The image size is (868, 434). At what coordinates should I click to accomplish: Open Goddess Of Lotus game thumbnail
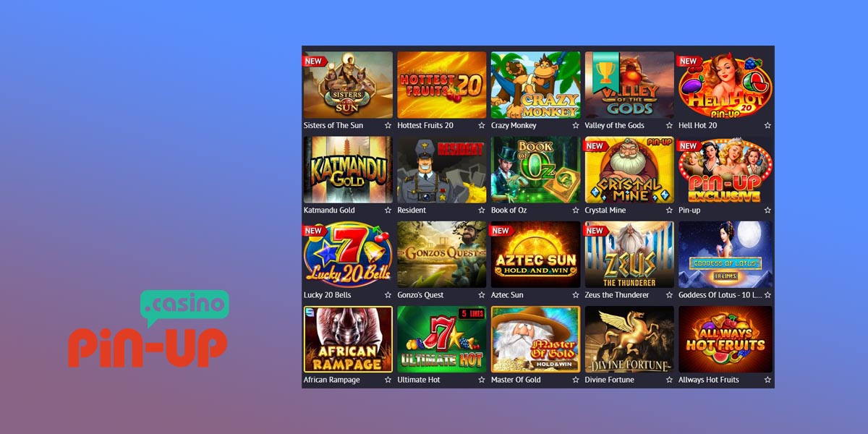coord(725,255)
